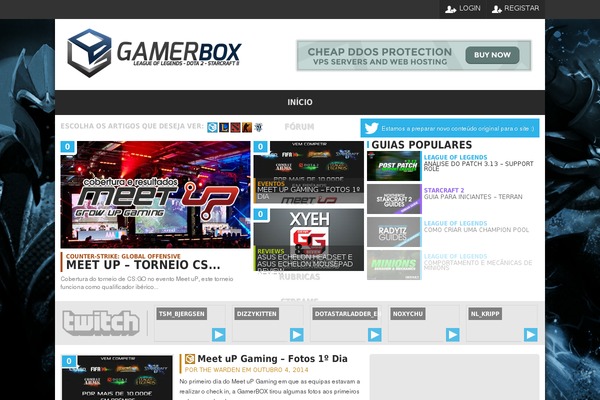600x400 pixels.
Task: Click the GAMERBOX site title text
Action: pyautogui.click(x=179, y=51)
